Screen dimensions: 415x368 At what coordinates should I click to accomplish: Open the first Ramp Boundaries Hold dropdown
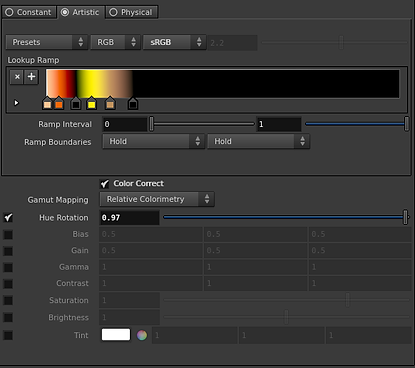pyautogui.click(x=153, y=141)
